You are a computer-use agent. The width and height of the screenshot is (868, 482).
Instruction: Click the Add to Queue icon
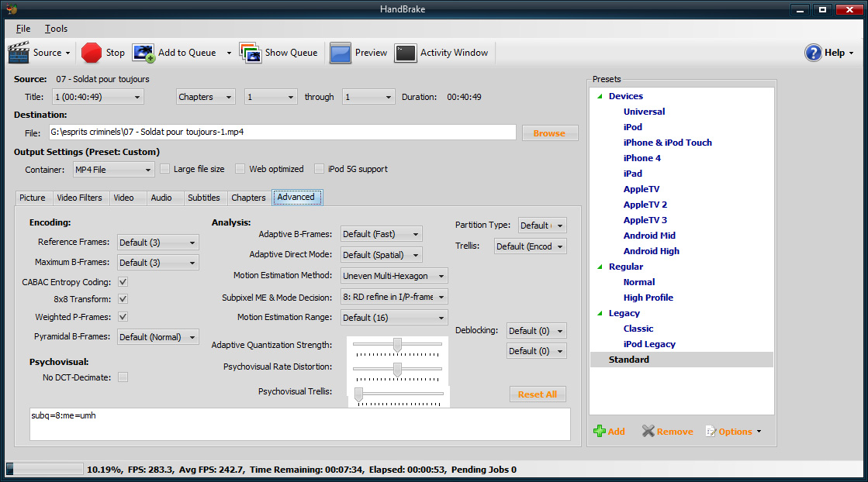(144, 53)
